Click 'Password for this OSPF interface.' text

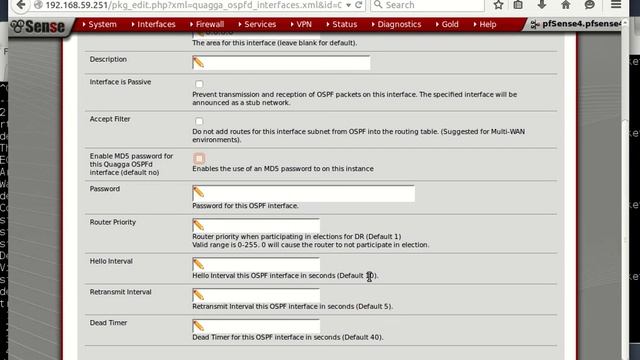tap(245, 206)
